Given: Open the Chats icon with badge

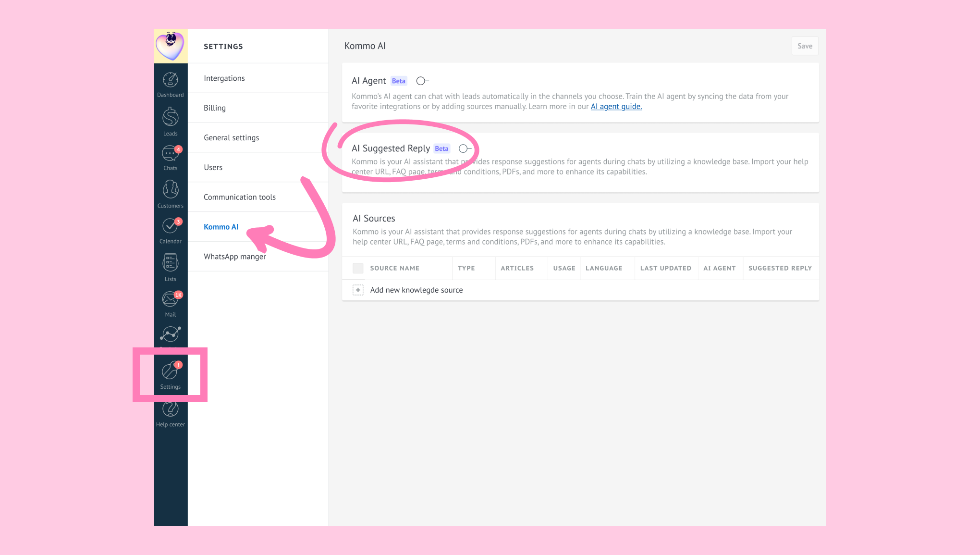Looking at the screenshot, I should coord(171,154).
